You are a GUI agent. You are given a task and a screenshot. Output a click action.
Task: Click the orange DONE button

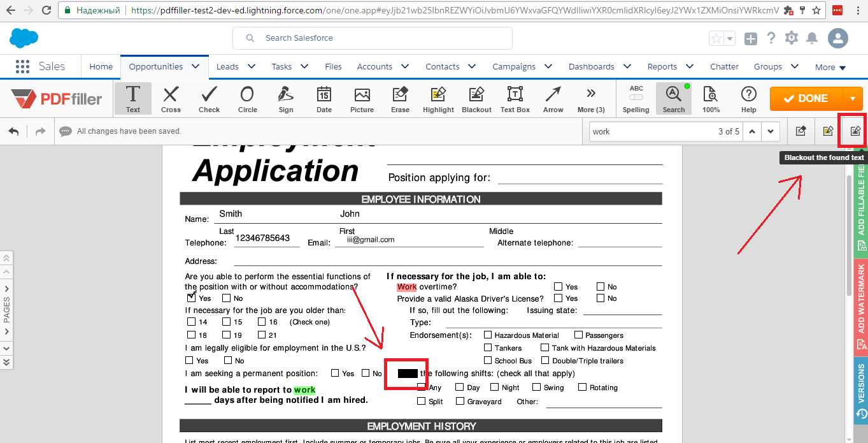click(806, 99)
